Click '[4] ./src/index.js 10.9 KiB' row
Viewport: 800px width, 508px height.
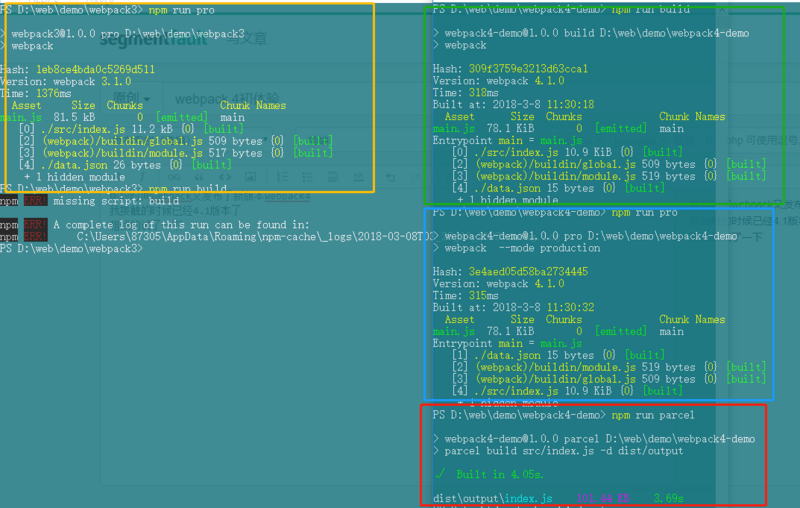click(x=567, y=391)
